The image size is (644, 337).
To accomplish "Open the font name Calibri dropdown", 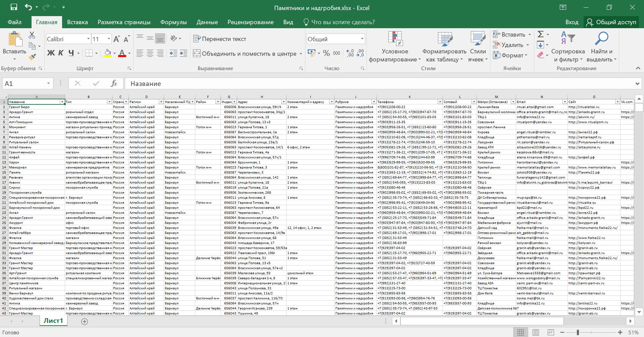I will tap(88, 39).
